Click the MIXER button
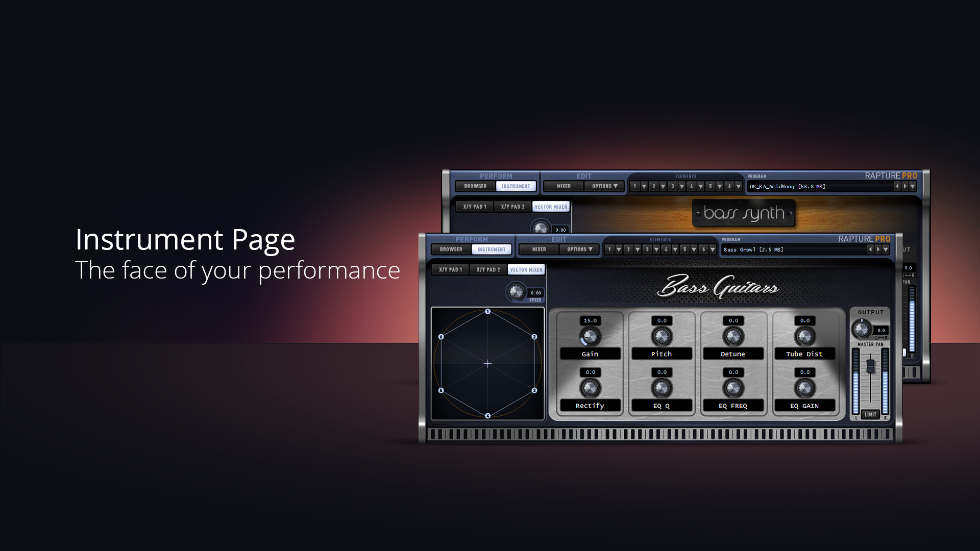The image size is (980, 551). (538, 249)
